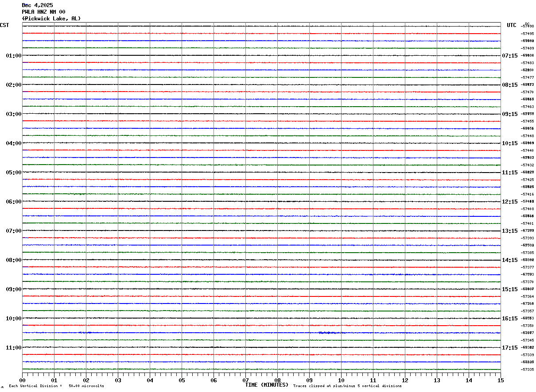The image size is (536, 392).
Task: Click the DC offset value -57477
Action: point(528,77)
